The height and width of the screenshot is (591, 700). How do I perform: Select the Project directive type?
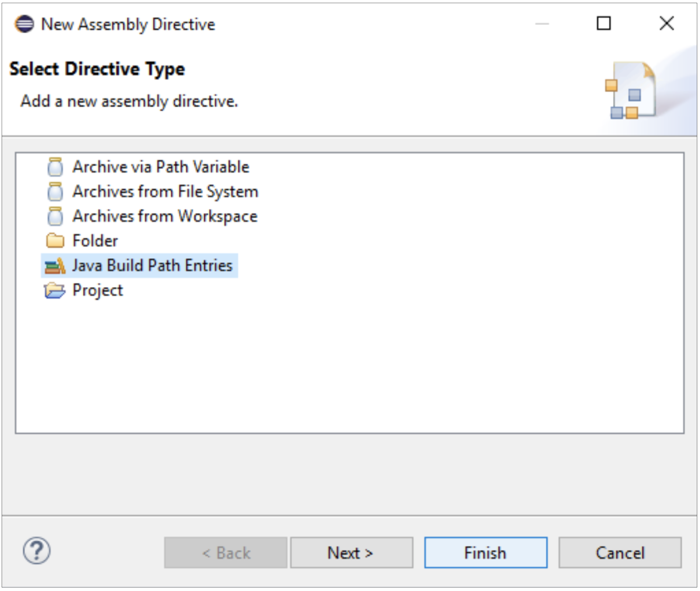pos(98,290)
